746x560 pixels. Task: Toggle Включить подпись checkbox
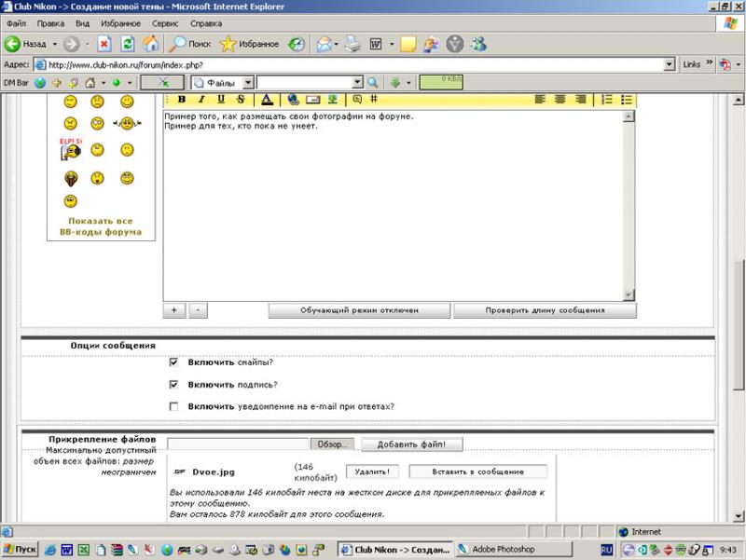[x=173, y=384]
